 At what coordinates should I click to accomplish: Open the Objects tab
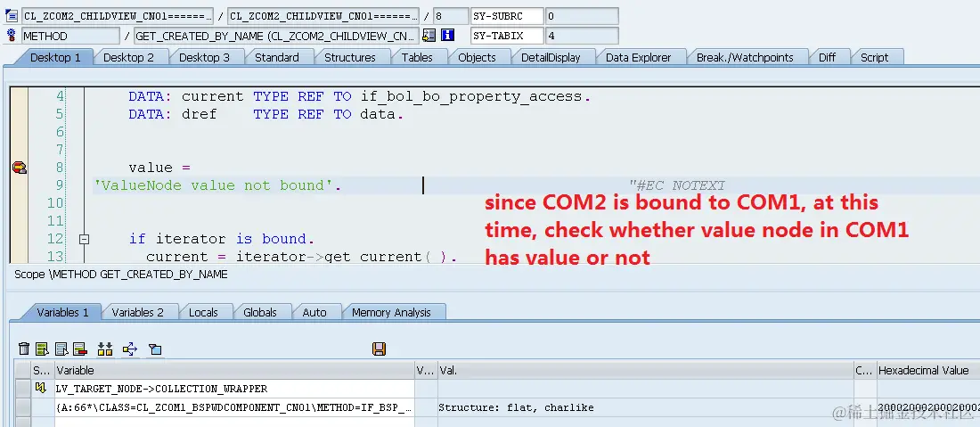477,58
